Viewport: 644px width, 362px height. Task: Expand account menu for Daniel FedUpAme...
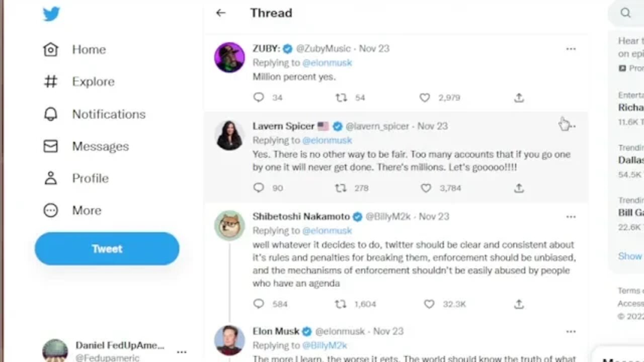point(182,352)
